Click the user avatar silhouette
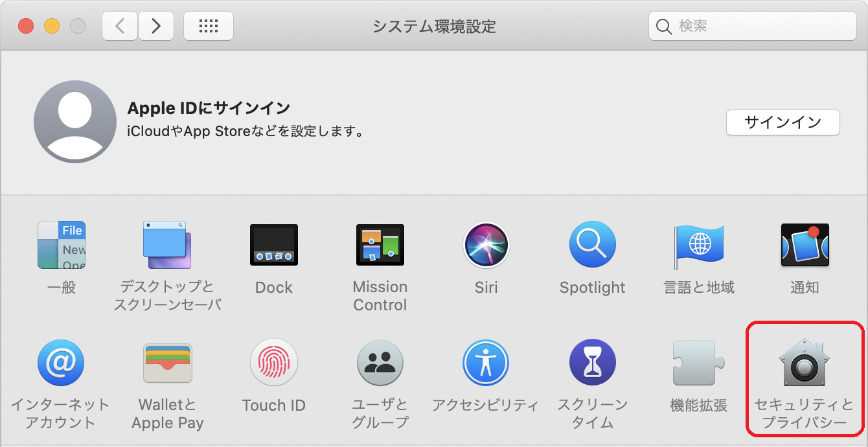 75,122
